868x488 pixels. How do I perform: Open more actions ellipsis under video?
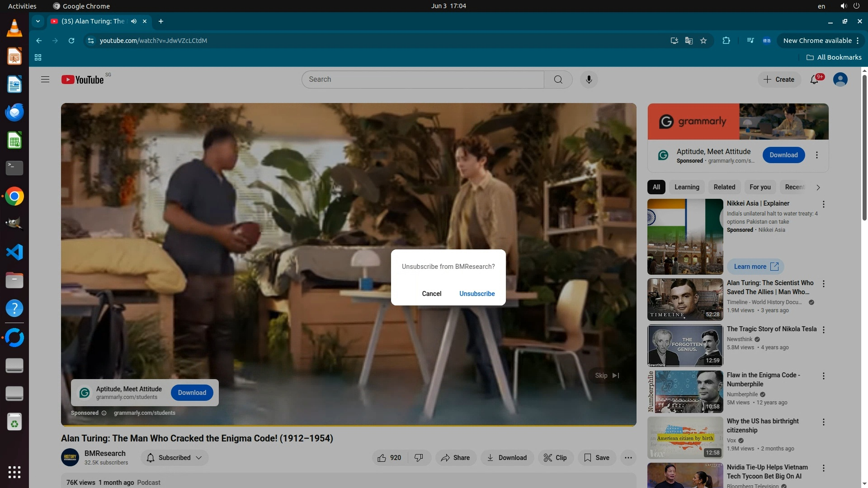click(628, 458)
